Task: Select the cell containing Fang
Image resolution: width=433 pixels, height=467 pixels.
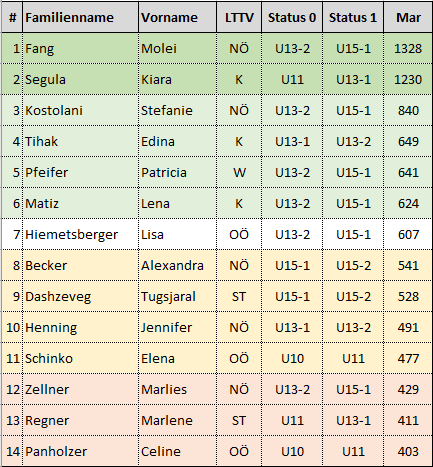Action: [x=80, y=48]
